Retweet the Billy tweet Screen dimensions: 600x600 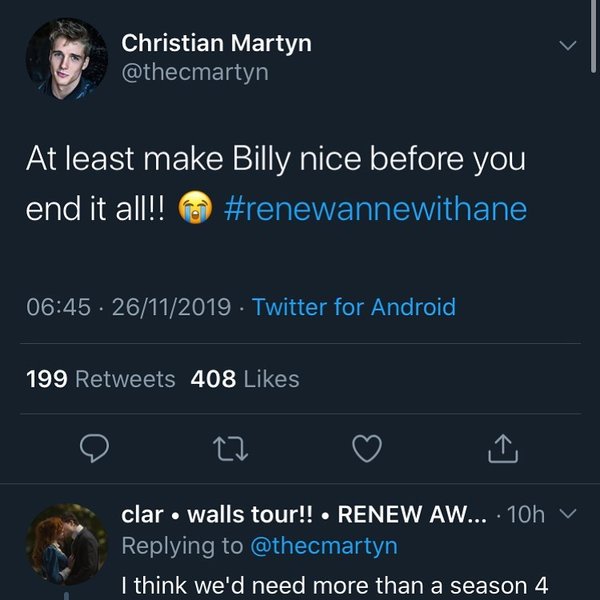tap(230, 449)
